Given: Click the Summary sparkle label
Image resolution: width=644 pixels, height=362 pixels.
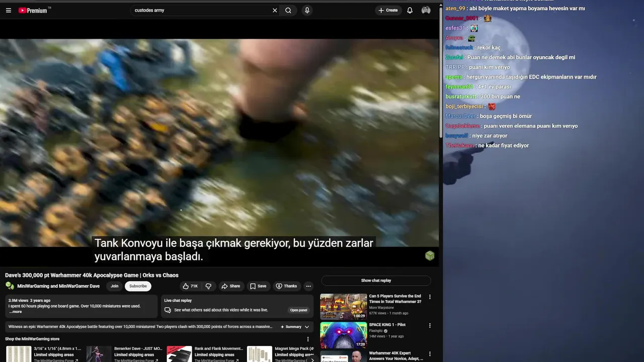Looking at the screenshot, I should pos(291,327).
